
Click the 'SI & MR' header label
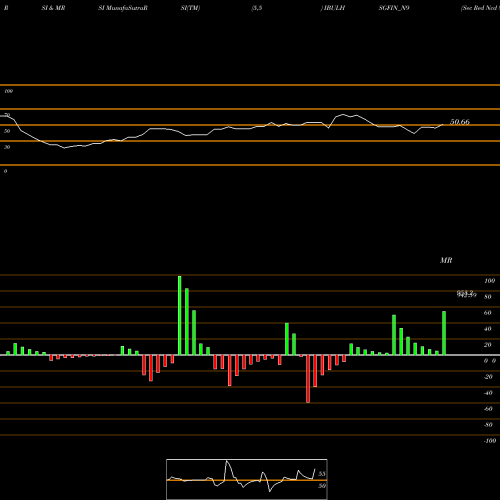click(x=53, y=8)
